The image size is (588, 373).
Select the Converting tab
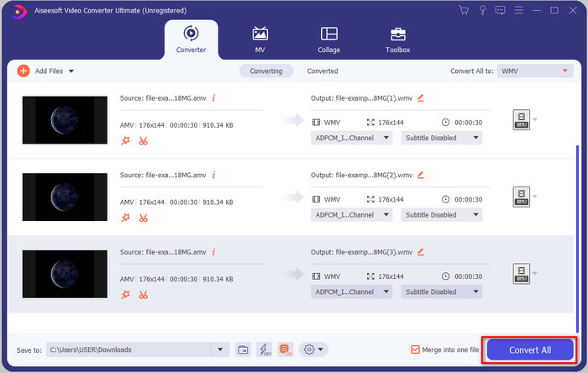point(266,71)
